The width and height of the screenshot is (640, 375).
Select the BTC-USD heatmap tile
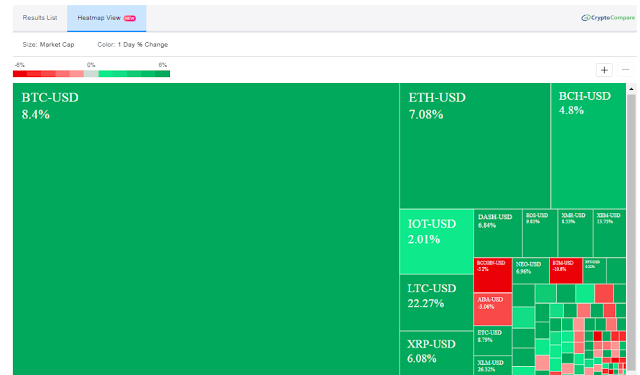(x=206, y=229)
